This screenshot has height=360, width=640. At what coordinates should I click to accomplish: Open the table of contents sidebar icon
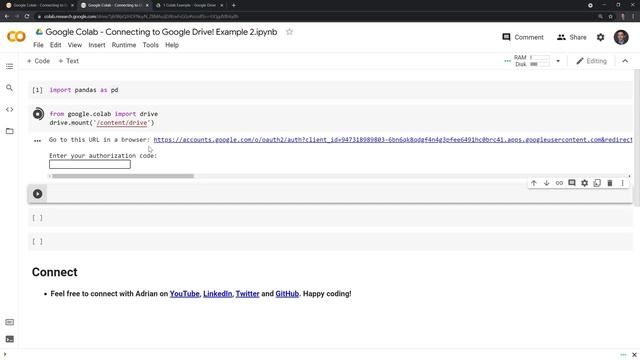[x=9, y=66]
